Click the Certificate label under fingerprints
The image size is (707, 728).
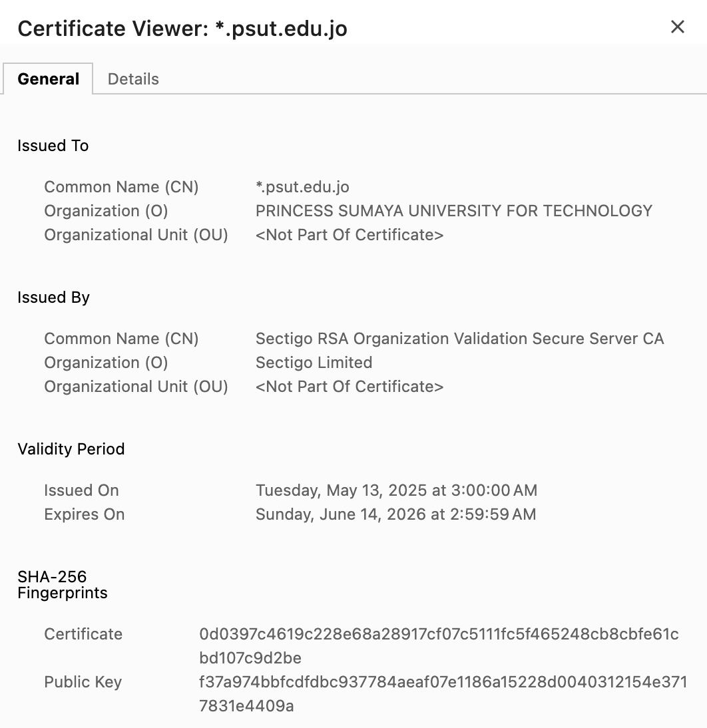click(83, 634)
